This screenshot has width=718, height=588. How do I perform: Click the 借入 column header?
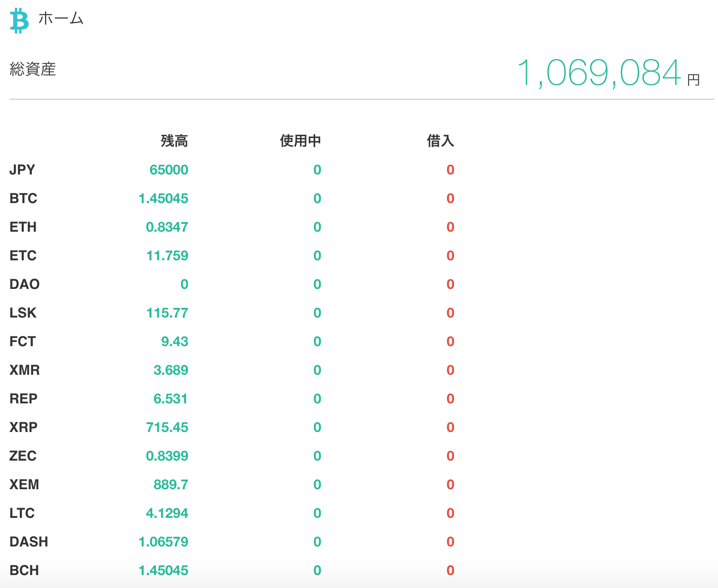tap(441, 141)
